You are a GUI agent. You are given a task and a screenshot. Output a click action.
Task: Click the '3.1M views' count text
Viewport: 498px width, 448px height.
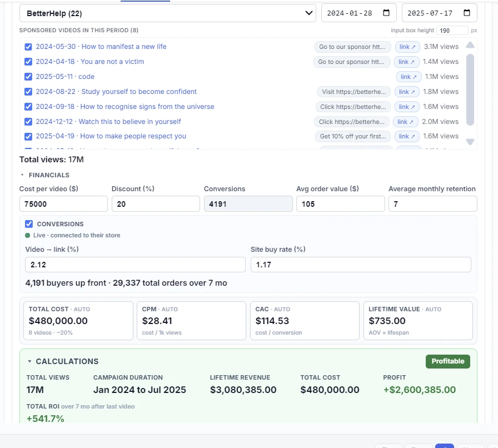(x=441, y=47)
